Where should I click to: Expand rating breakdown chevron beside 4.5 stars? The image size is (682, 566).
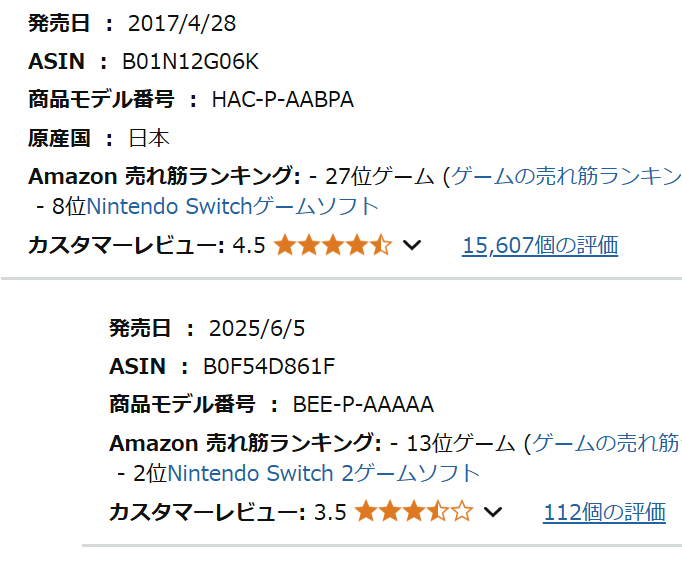pyautogui.click(x=411, y=245)
